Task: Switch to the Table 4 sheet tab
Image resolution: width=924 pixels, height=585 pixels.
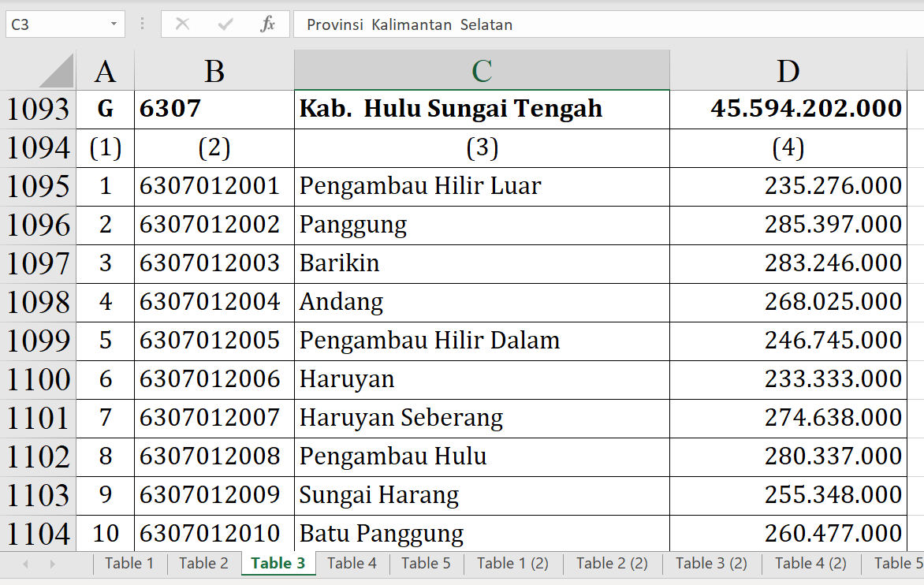Action: point(352,563)
